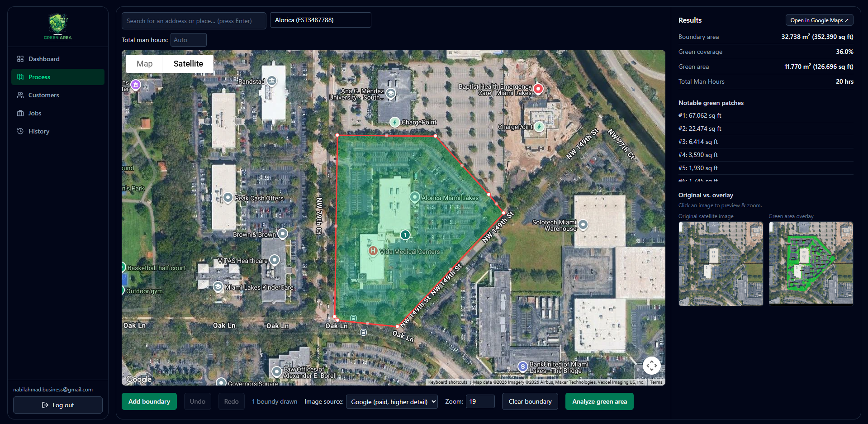
Task: Click the Randstad map marker
Action: pyautogui.click(x=272, y=81)
